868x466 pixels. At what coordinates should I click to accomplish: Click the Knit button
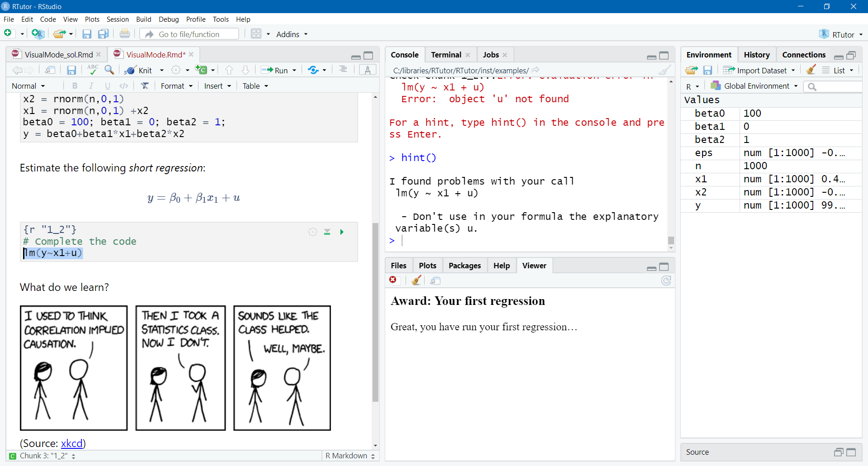point(139,70)
